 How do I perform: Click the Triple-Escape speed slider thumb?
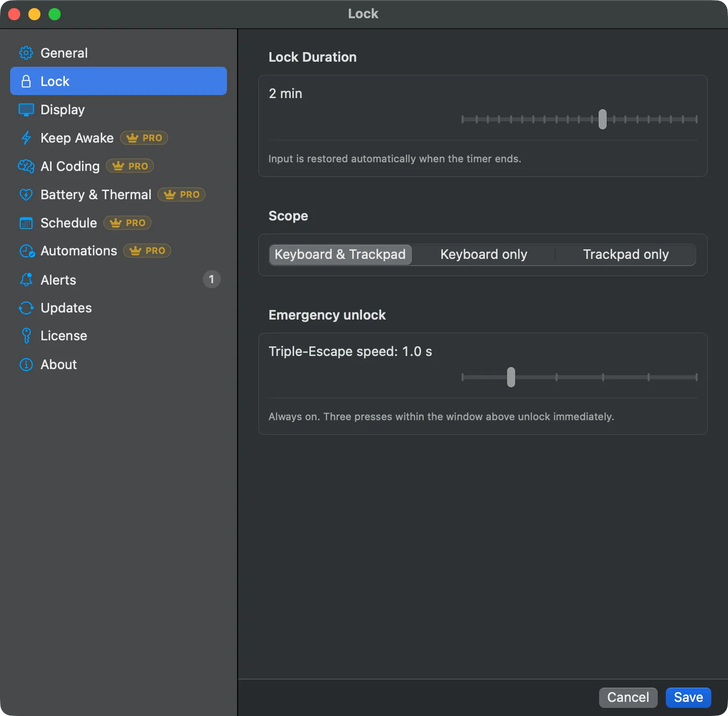click(511, 377)
